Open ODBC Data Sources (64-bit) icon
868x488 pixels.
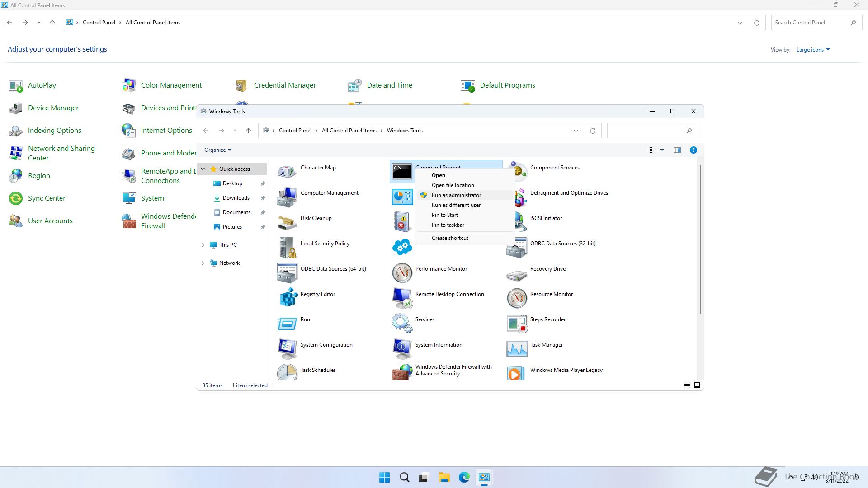[287, 273]
